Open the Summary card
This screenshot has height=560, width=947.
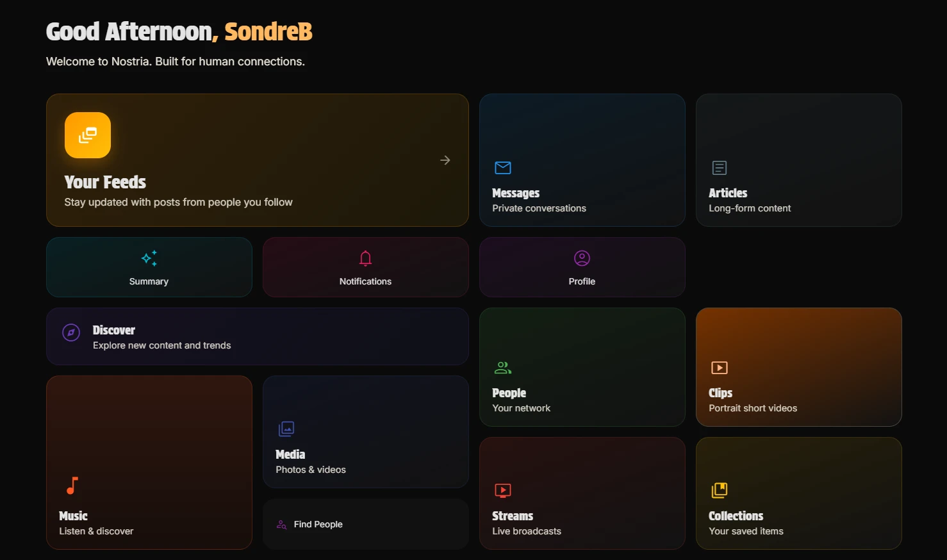(149, 267)
